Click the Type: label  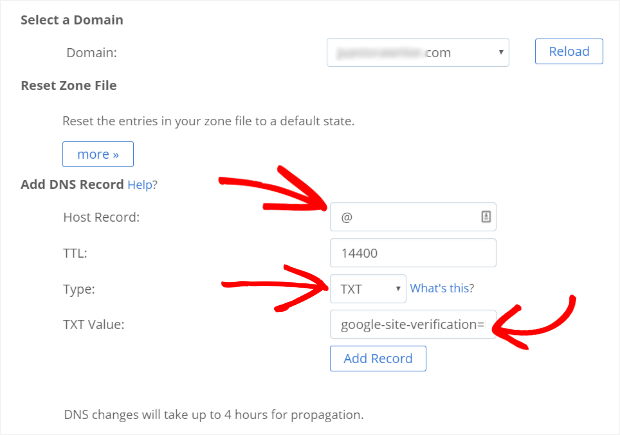click(79, 289)
